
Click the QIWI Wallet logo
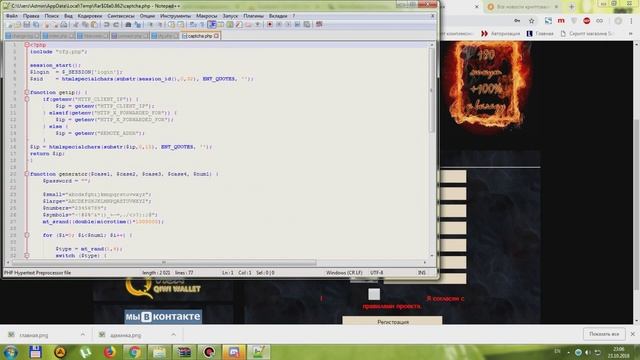pos(163,288)
